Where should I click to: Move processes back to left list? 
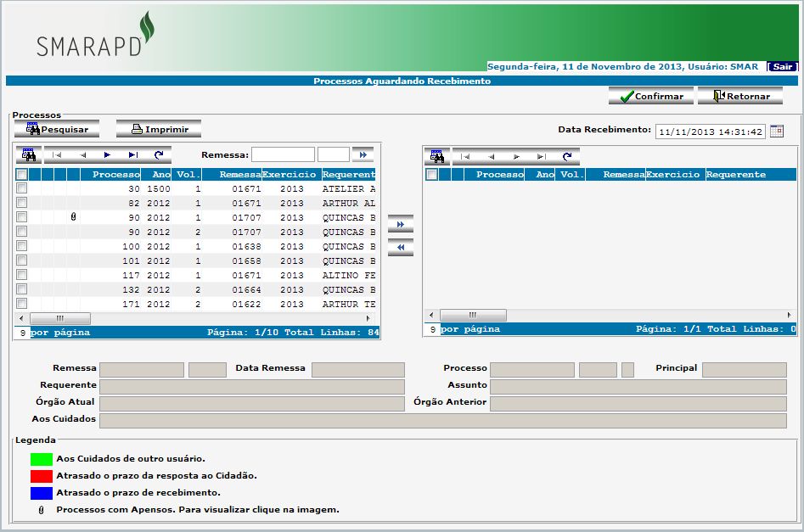tap(401, 248)
